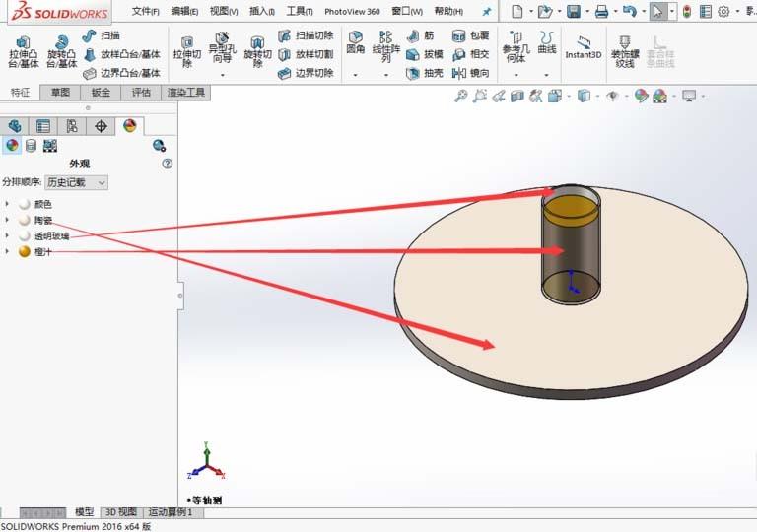Open the 帮助(H) menu
The image size is (757, 532).
[x=448, y=11]
